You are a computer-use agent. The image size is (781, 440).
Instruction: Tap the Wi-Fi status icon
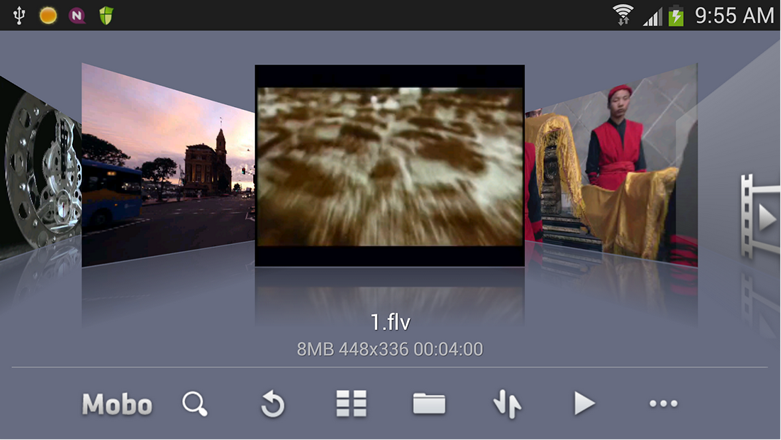(623, 15)
